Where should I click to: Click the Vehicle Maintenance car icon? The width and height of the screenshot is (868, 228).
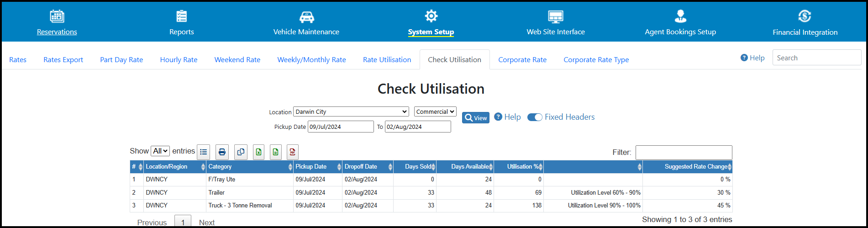(x=306, y=17)
